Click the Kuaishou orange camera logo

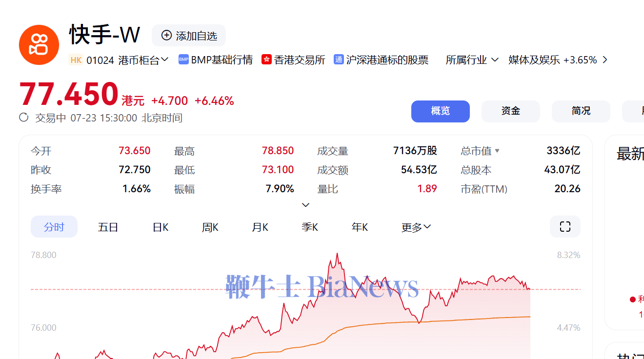39,45
